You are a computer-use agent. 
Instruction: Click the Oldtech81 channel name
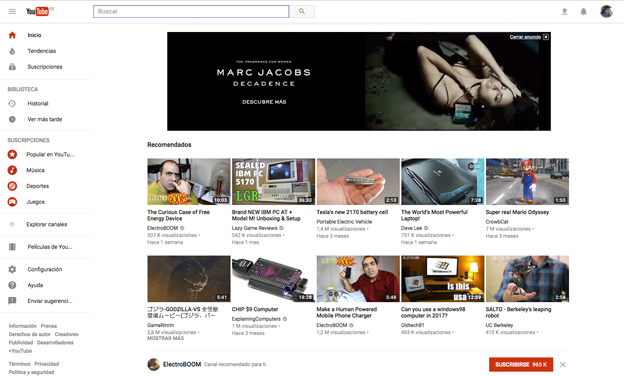point(413,325)
